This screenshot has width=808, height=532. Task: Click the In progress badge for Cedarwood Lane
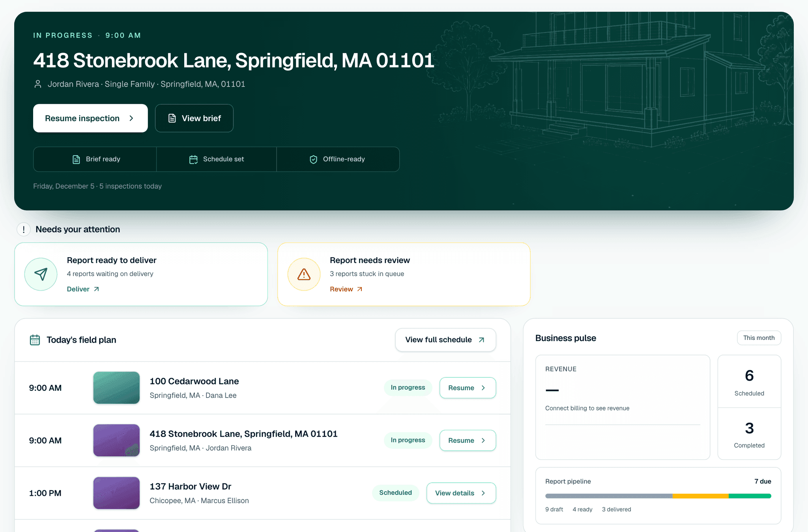pyautogui.click(x=408, y=388)
